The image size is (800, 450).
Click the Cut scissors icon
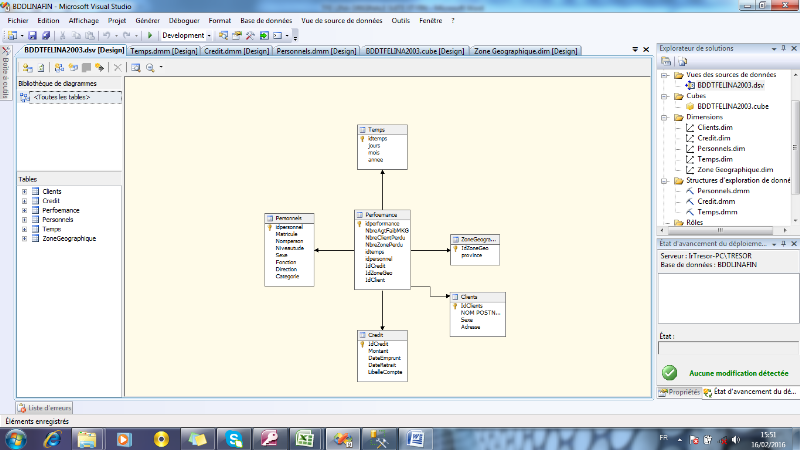(x=63, y=35)
